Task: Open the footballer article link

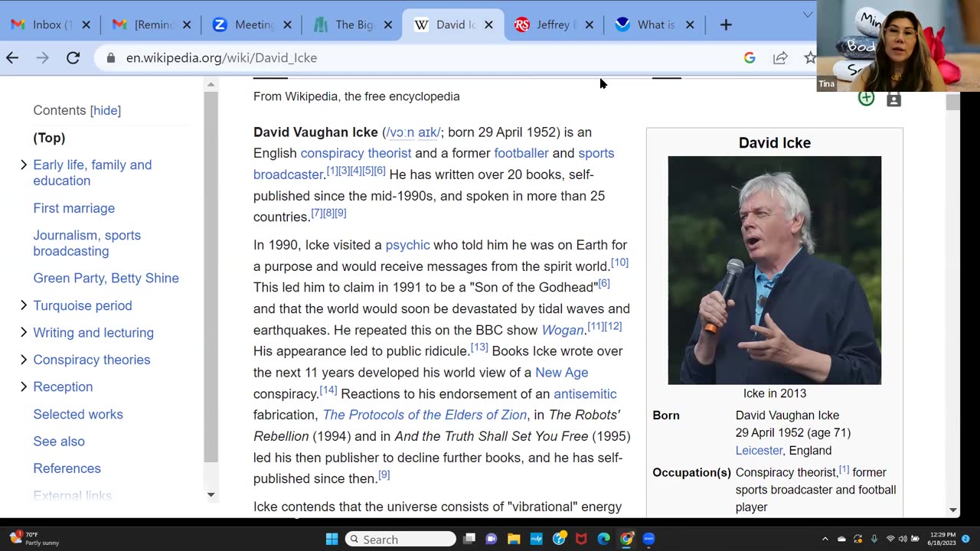Action: (521, 153)
